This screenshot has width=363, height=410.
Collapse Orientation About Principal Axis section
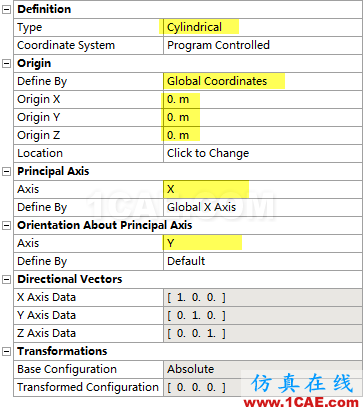[x=6, y=226]
